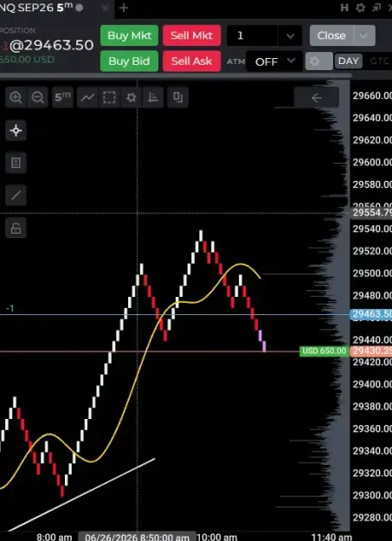The image size is (392, 541).
Task: Open the ATM strategy OFF dropdown
Action: (275, 61)
